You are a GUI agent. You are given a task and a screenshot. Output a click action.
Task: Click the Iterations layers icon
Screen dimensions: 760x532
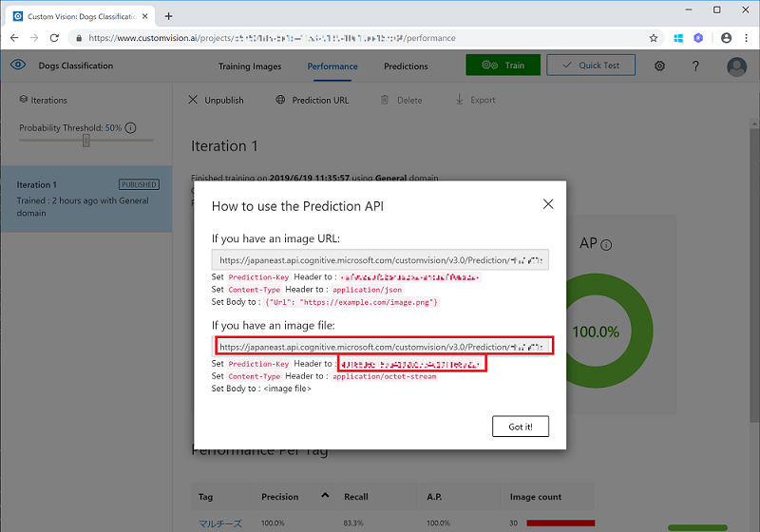pos(23,100)
